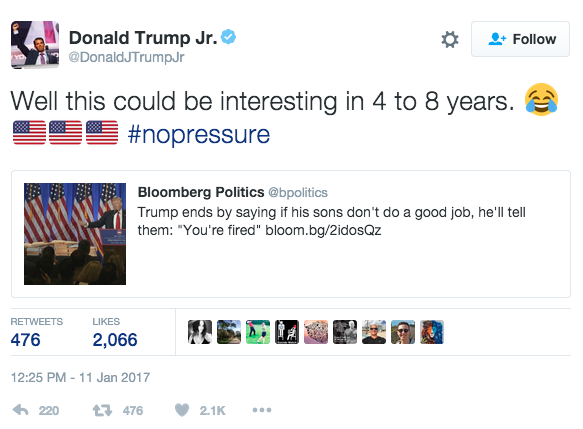Open the colorful lion avatar

pos(432,332)
